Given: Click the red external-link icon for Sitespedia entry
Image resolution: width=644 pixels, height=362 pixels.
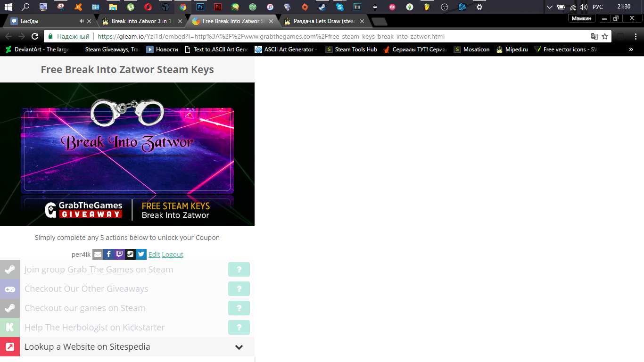Looking at the screenshot, I should pyautogui.click(x=10, y=347).
